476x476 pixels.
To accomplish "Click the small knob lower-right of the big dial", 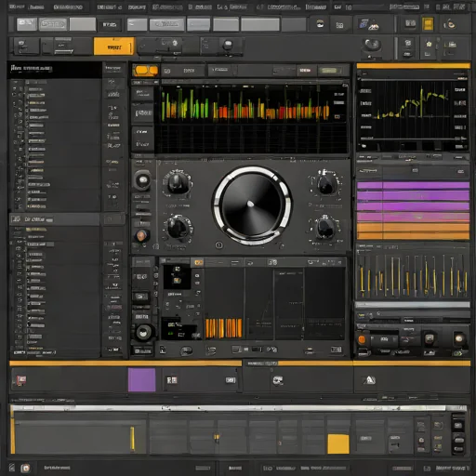I will 324,228.
